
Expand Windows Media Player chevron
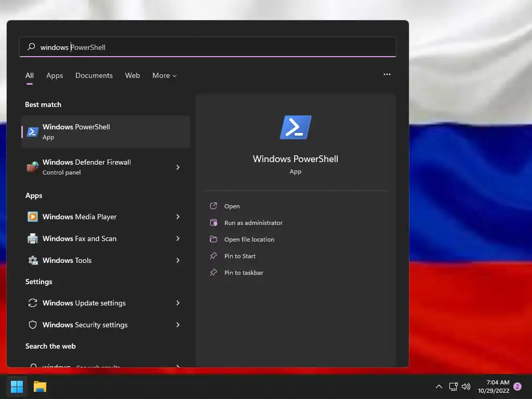pos(178,217)
